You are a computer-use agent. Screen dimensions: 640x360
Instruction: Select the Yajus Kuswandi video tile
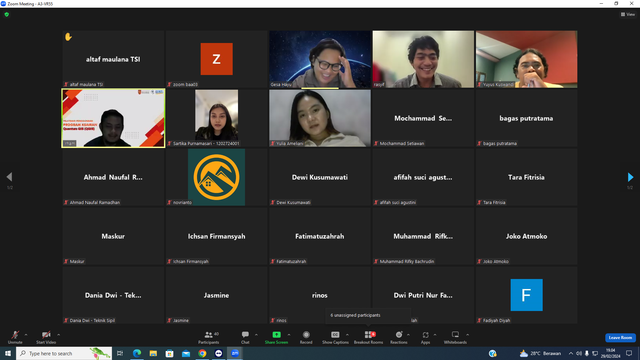point(527,59)
